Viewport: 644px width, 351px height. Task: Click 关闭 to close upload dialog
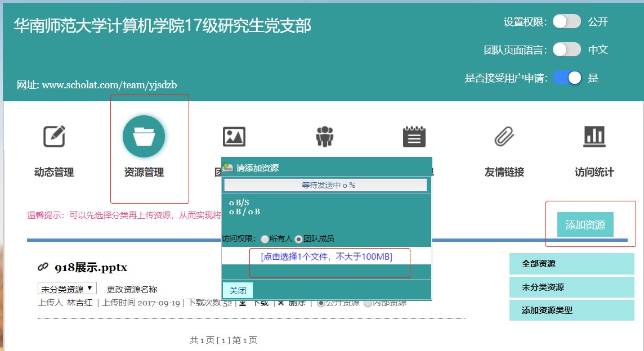[x=238, y=290]
